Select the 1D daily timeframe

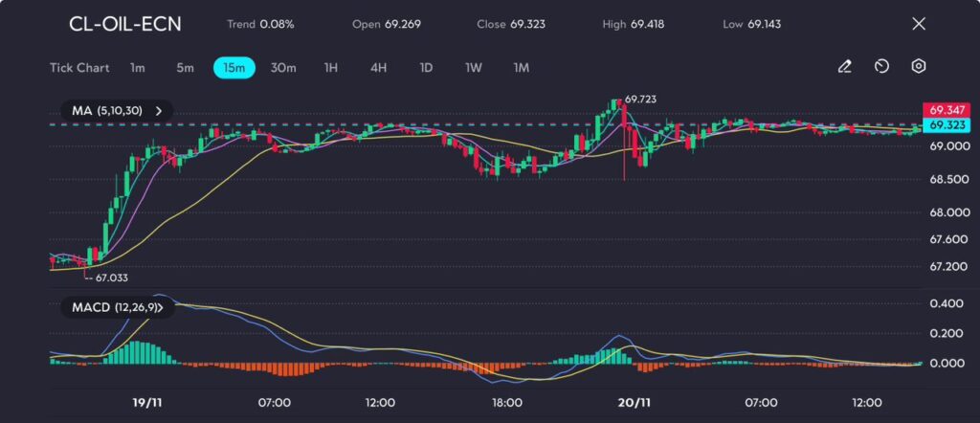[x=426, y=68]
